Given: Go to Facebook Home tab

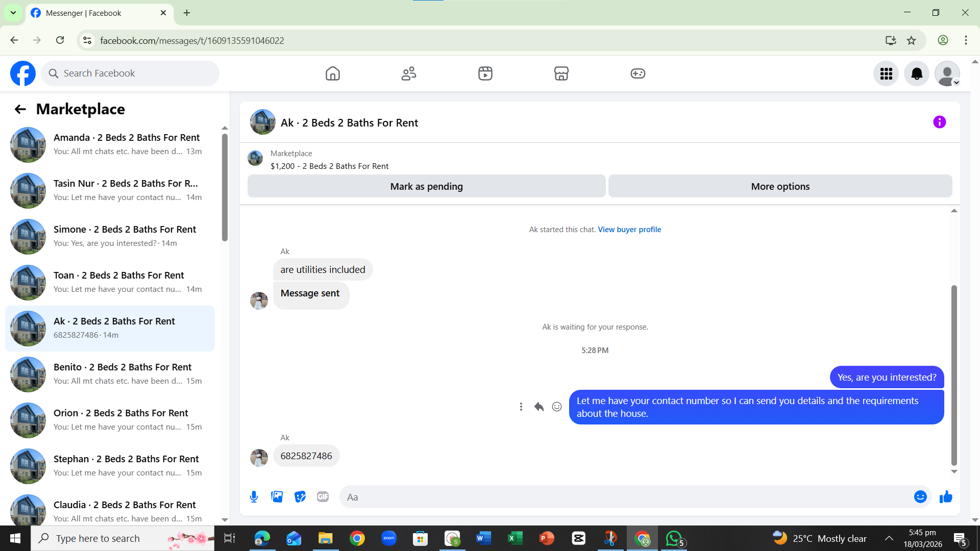Looking at the screenshot, I should [x=332, y=74].
